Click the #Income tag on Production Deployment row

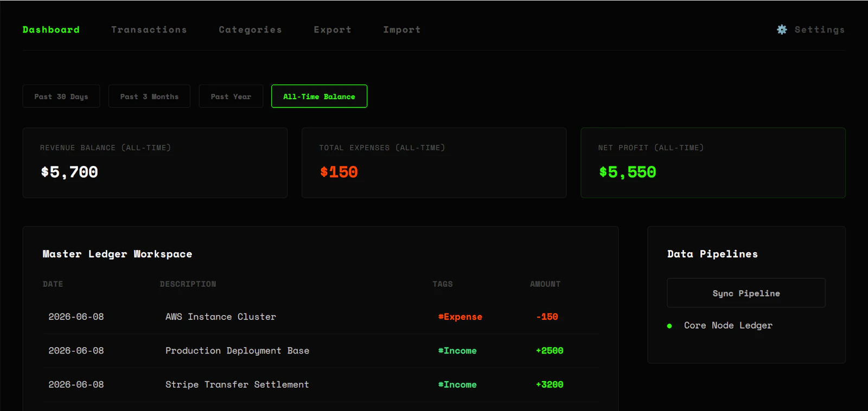pyautogui.click(x=457, y=351)
